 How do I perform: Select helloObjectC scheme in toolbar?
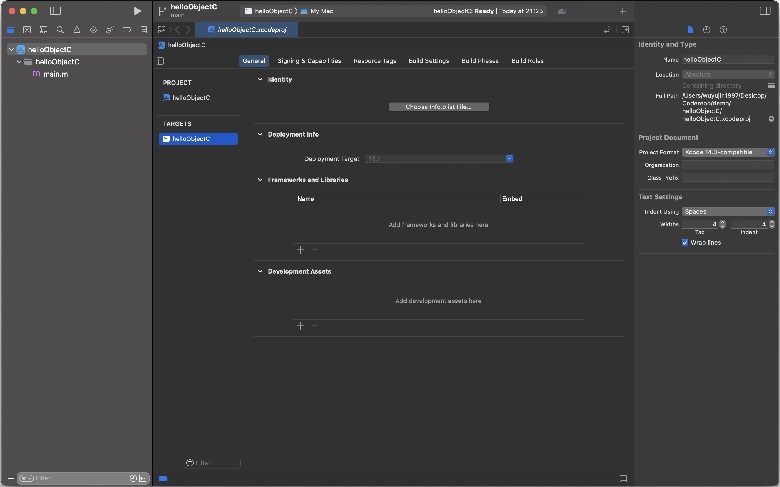click(269, 11)
